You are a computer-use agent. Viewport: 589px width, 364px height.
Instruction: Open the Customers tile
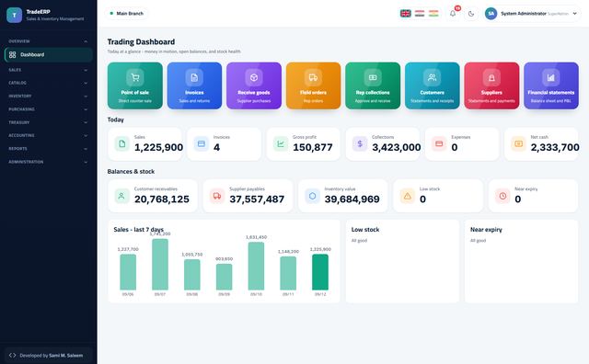click(x=432, y=85)
